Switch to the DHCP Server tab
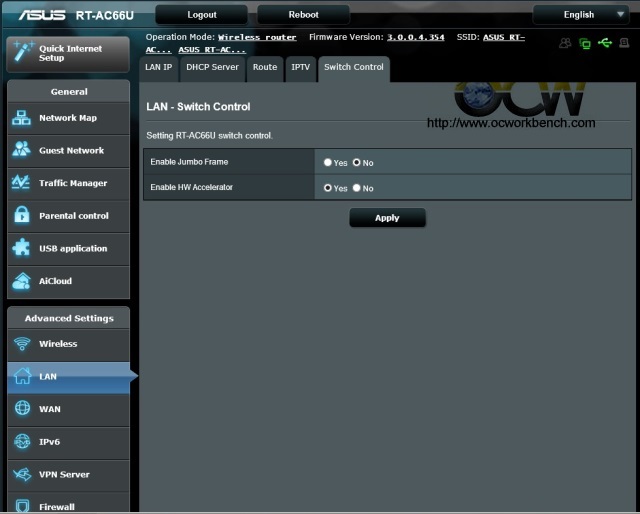 [212, 69]
